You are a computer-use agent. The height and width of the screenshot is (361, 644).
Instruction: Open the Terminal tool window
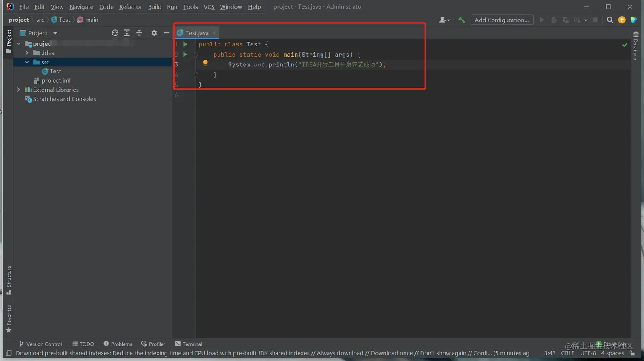188,344
